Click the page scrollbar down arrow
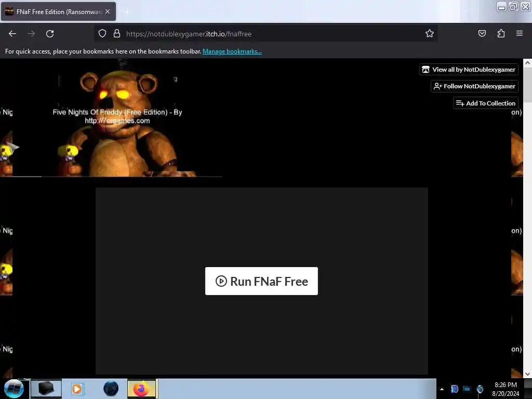The image size is (532, 399). tap(527, 374)
